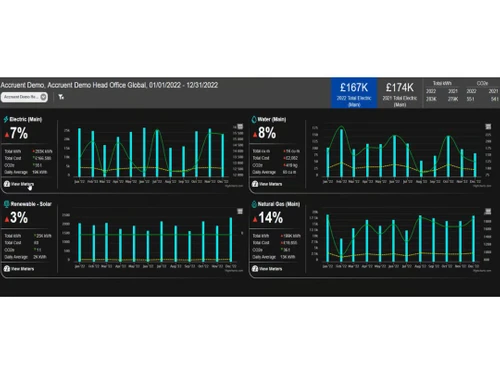The width and height of the screenshot is (500, 375).
Task: Click the Renewable - Solar 3% change value
Action: [19, 218]
